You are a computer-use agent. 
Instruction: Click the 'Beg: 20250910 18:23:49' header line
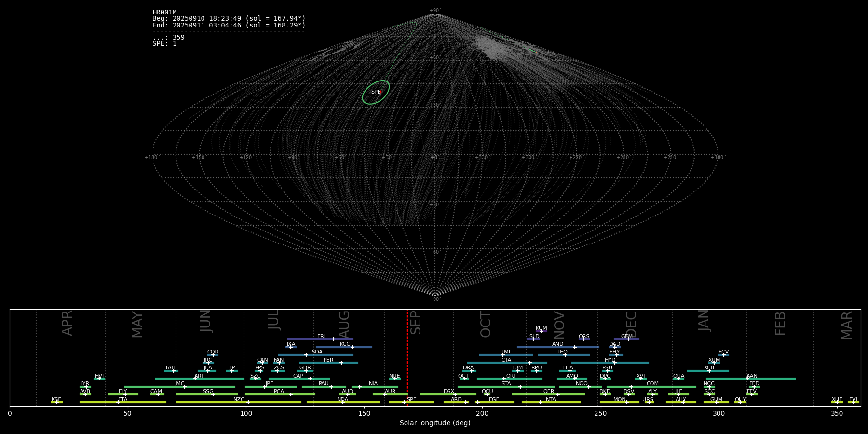[x=229, y=19]
